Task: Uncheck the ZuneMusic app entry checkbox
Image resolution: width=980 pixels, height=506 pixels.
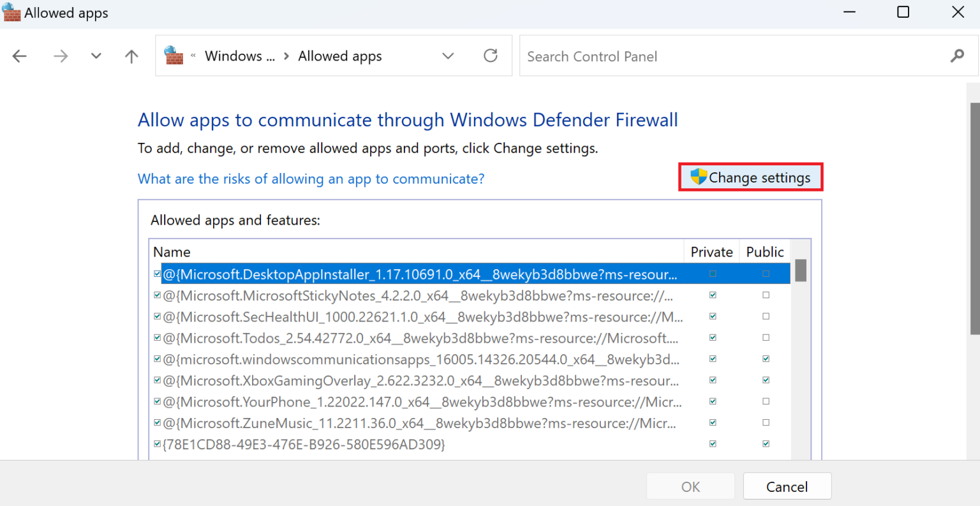Action: (x=157, y=422)
